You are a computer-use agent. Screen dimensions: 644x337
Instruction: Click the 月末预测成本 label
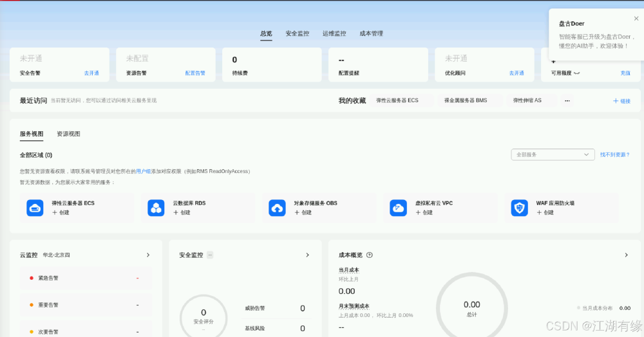(354, 306)
